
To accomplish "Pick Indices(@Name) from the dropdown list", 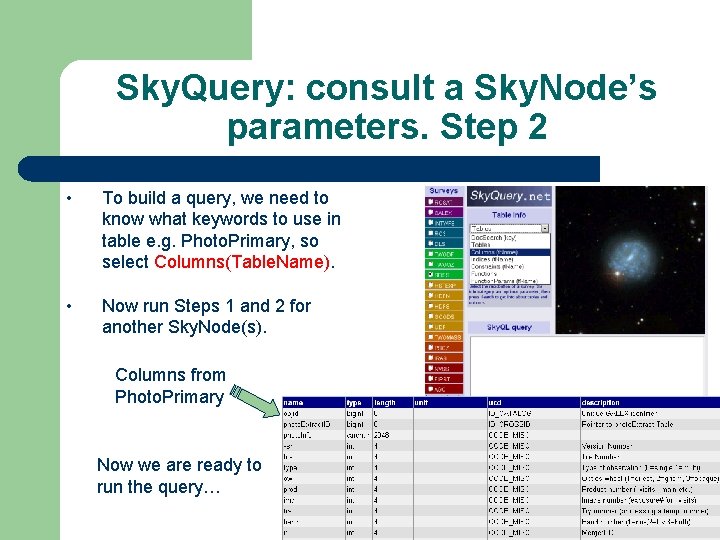I will pos(510,259).
